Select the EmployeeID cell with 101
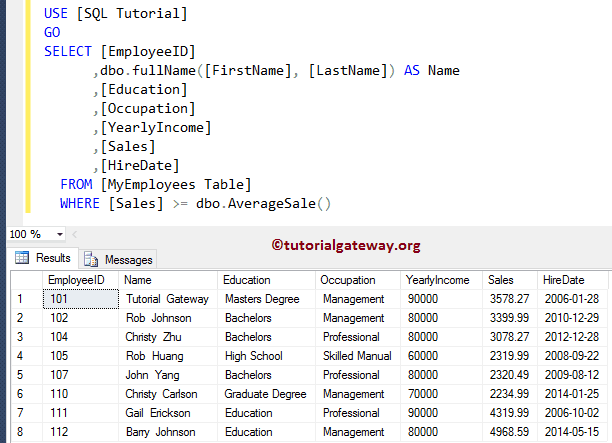The height and width of the screenshot is (443, 612). (62, 299)
